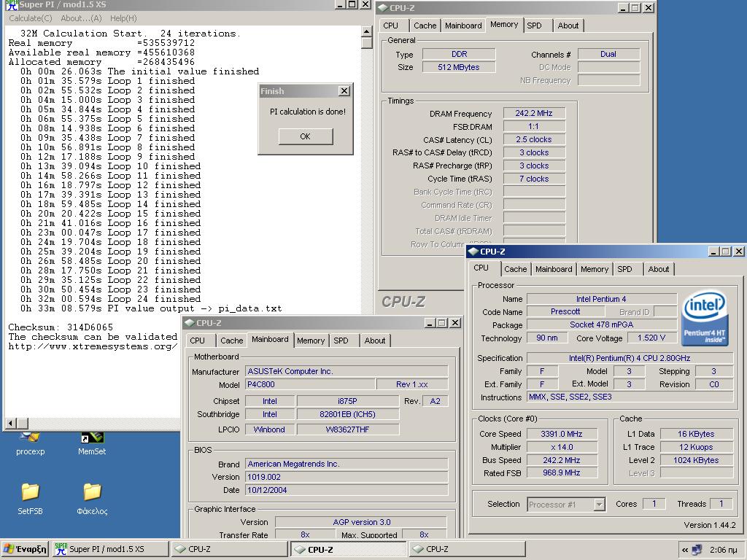Open Mainboard tab in Processor CPU-Z window
The width and height of the screenshot is (747, 560).
554,269
